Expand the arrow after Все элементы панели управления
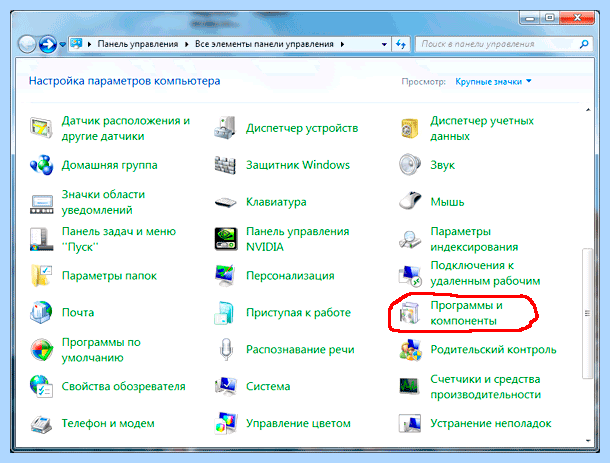The height and width of the screenshot is (463, 610). coord(342,44)
